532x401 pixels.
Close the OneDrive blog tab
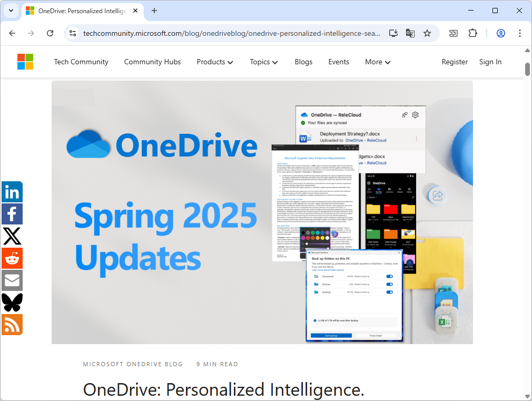tap(135, 11)
